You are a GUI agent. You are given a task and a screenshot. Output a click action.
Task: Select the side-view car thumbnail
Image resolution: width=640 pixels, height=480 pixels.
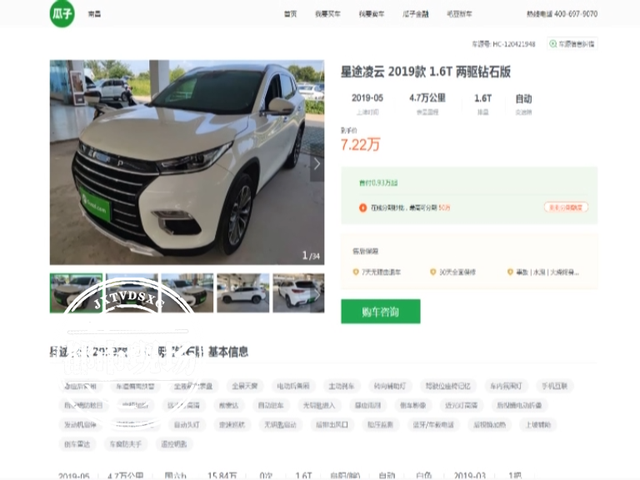(243, 293)
